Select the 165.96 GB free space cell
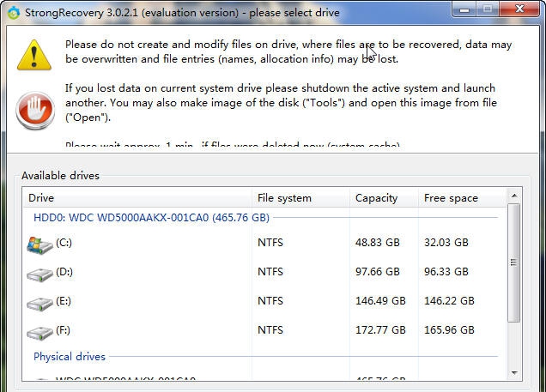This screenshot has height=392, width=546. click(x=449, y=330)
